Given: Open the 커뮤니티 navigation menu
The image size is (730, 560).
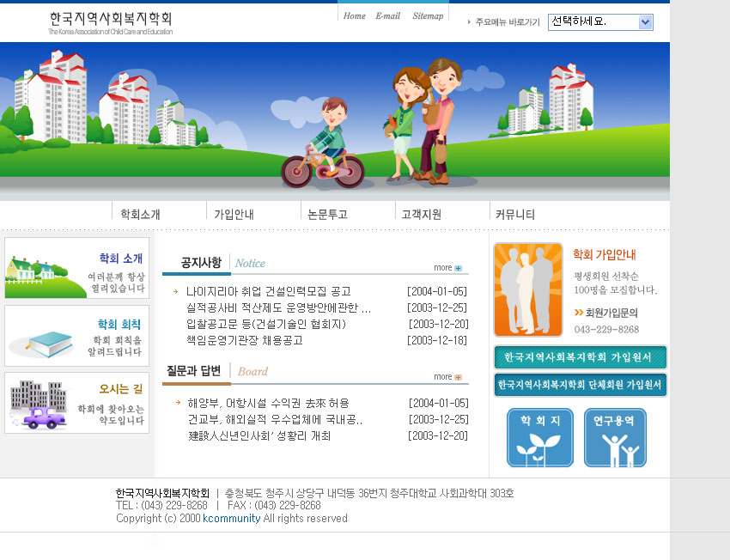Looking at the screenshot, I should coord(515,215).
